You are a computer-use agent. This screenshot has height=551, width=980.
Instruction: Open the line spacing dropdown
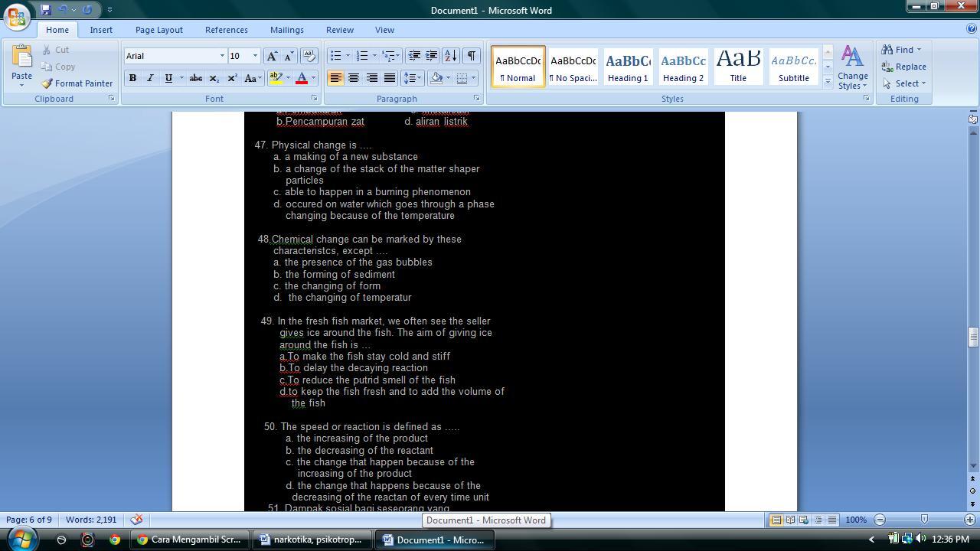411,78
